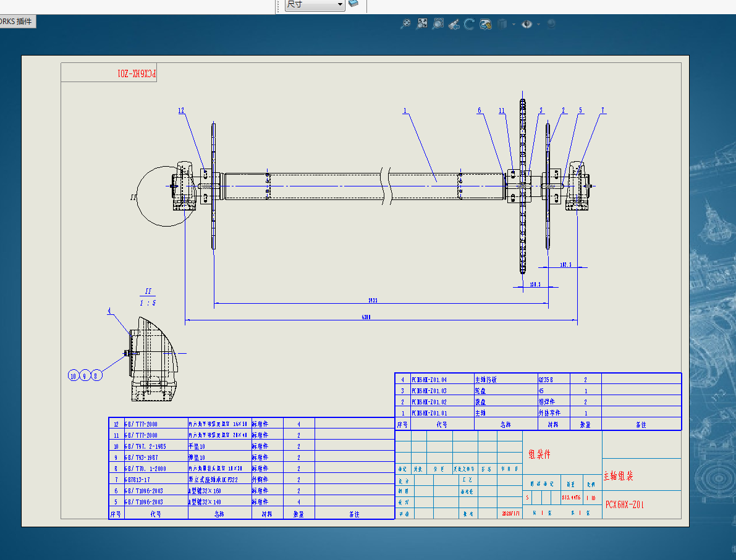Click the 外购件 cell in row 7

[267, 480]
